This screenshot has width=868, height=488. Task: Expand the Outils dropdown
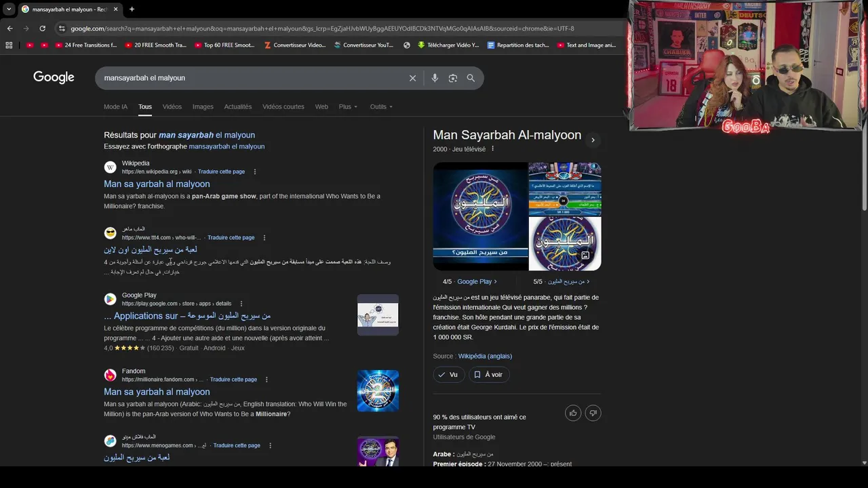381,106
